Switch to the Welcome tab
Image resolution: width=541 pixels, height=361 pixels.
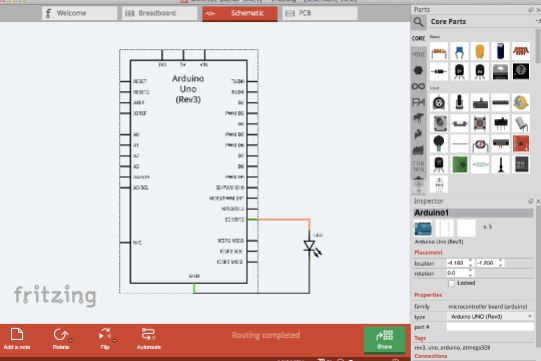point(79,13)
